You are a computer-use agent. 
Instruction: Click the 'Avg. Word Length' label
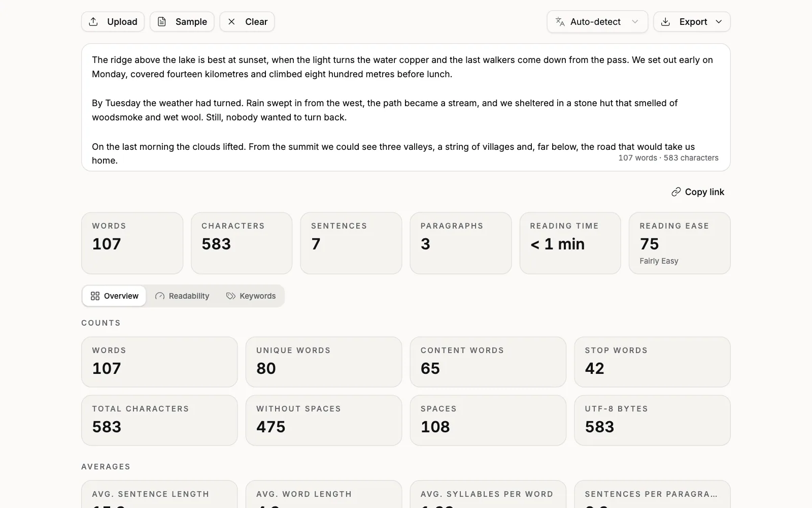304,494
